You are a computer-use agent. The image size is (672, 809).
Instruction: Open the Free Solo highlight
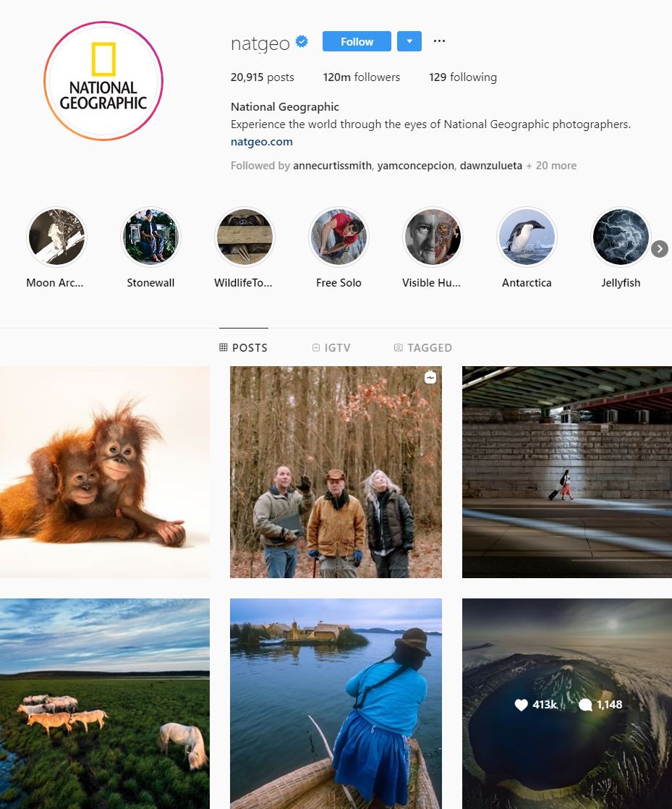[339, 237]
